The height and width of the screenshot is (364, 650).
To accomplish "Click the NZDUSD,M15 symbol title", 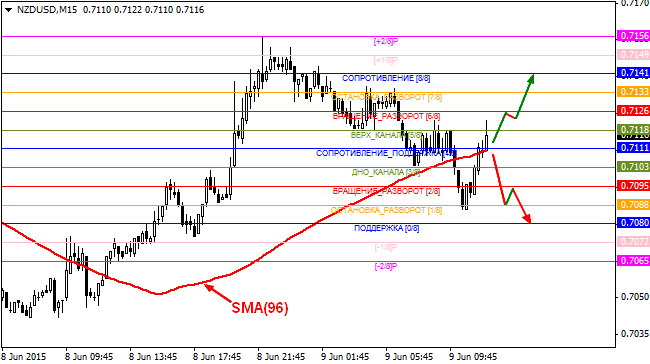I will (47, 10).
